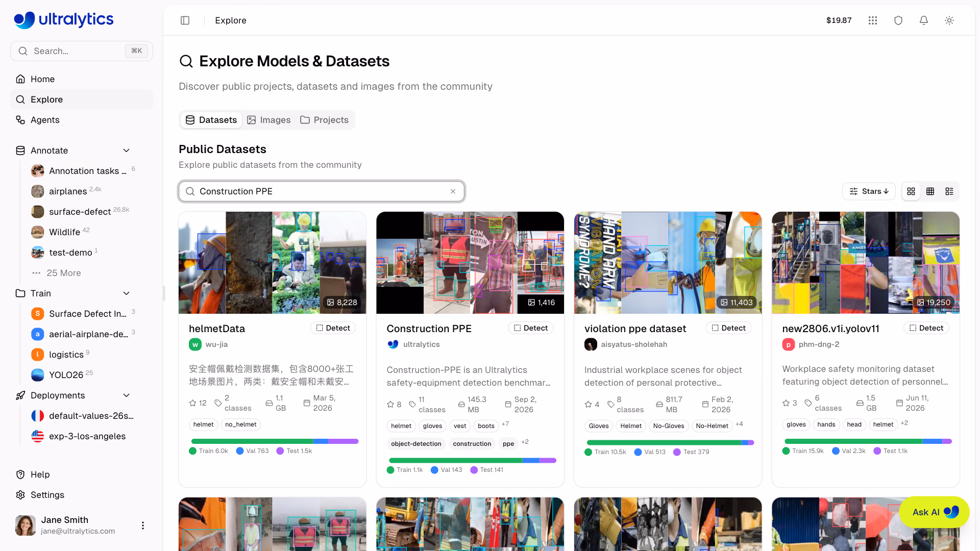Click the shield icon in header
The image size is (980, 551).
click(x=898, y=20)
